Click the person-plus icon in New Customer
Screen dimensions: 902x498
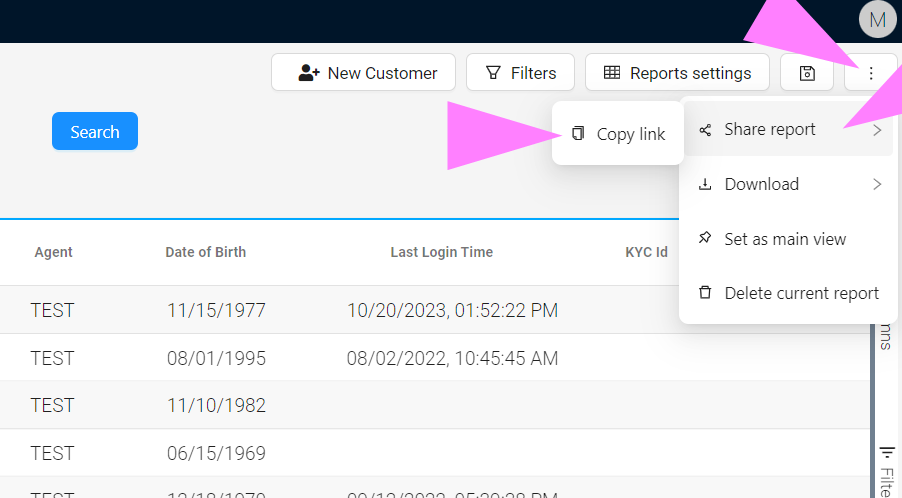(x=309, y=73)
